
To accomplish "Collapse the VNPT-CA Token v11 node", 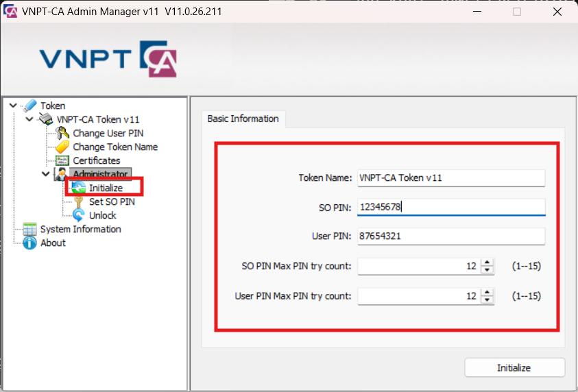I will (x=29, y=119).
